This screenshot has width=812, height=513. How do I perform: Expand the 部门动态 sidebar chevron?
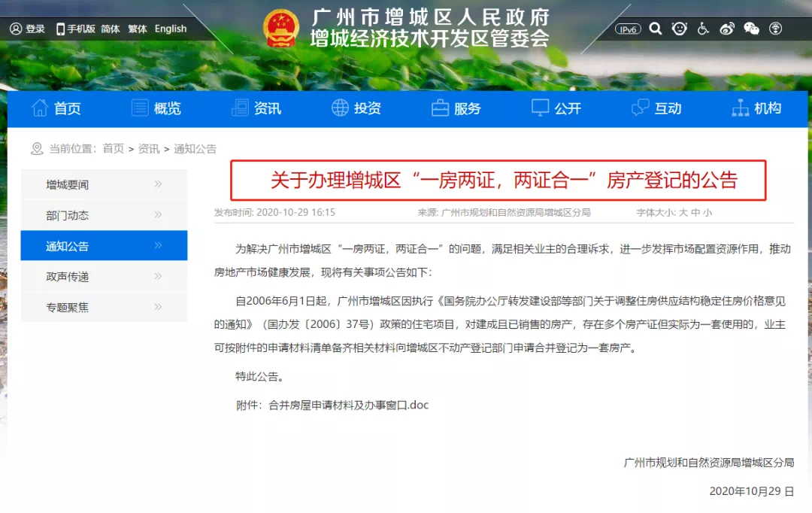pyautogui.click(x=158, y=215)
